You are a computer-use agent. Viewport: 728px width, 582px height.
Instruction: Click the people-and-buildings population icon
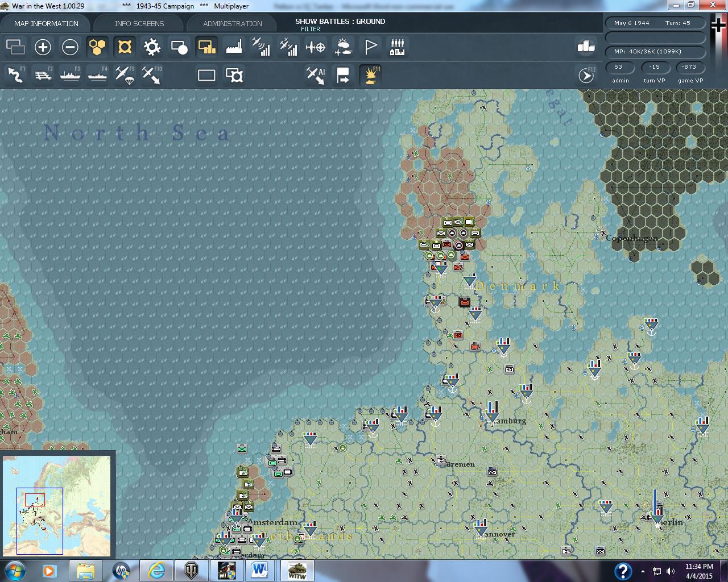pos(398,47)
